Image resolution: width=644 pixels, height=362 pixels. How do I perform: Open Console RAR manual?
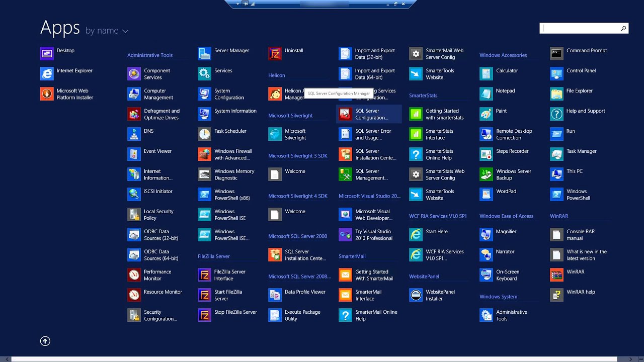click(x=573, y=235)
